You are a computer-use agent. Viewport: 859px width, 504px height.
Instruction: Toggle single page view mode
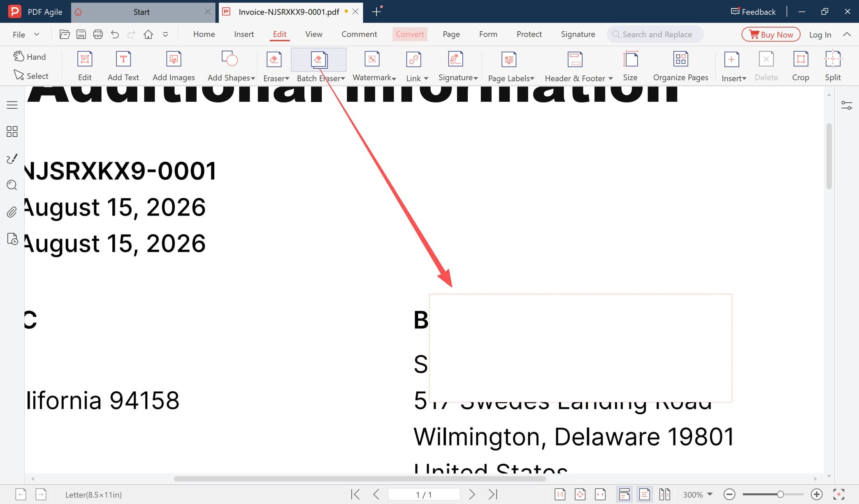pyautogui.click(x=644, y=494)
